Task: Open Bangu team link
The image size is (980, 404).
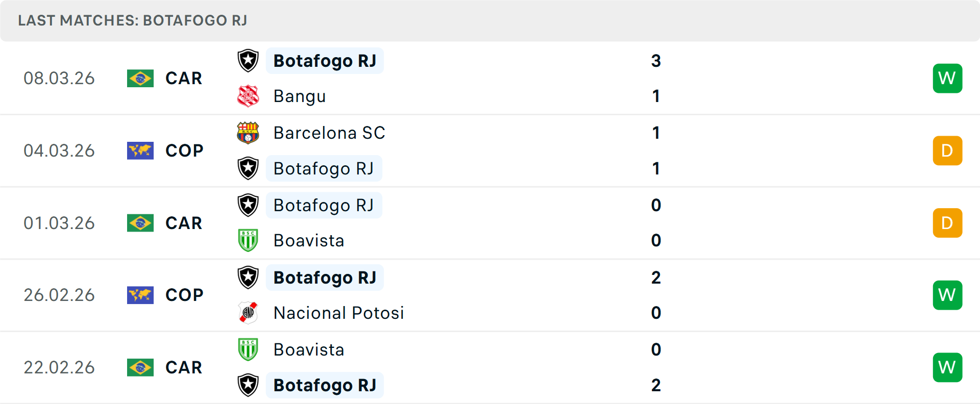Action: point(300,96)
